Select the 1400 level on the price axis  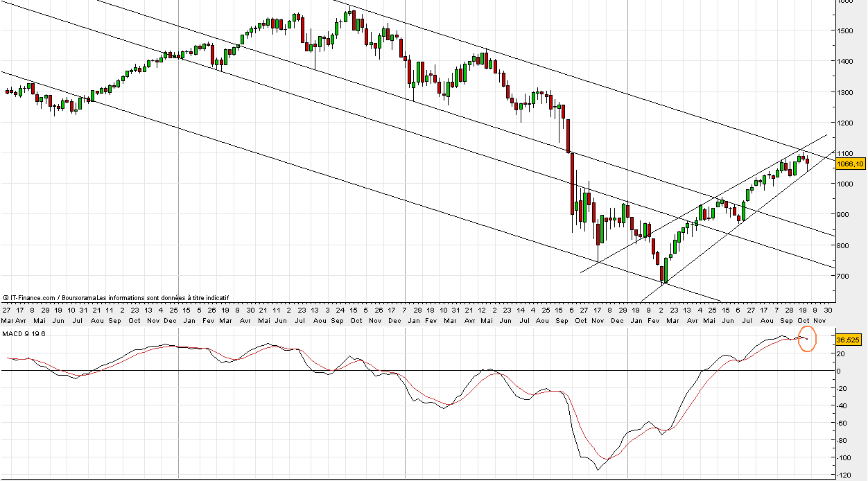(844, 62)
